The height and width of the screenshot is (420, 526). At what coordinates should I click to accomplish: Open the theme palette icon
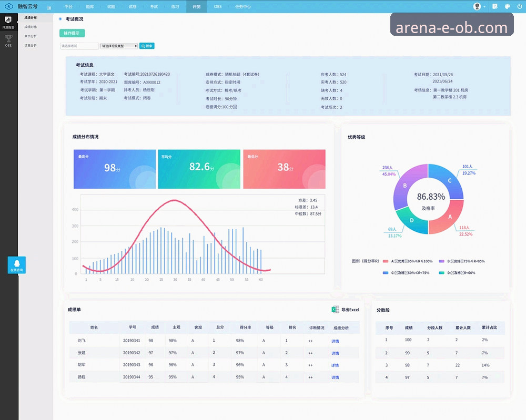click(507, 6)
